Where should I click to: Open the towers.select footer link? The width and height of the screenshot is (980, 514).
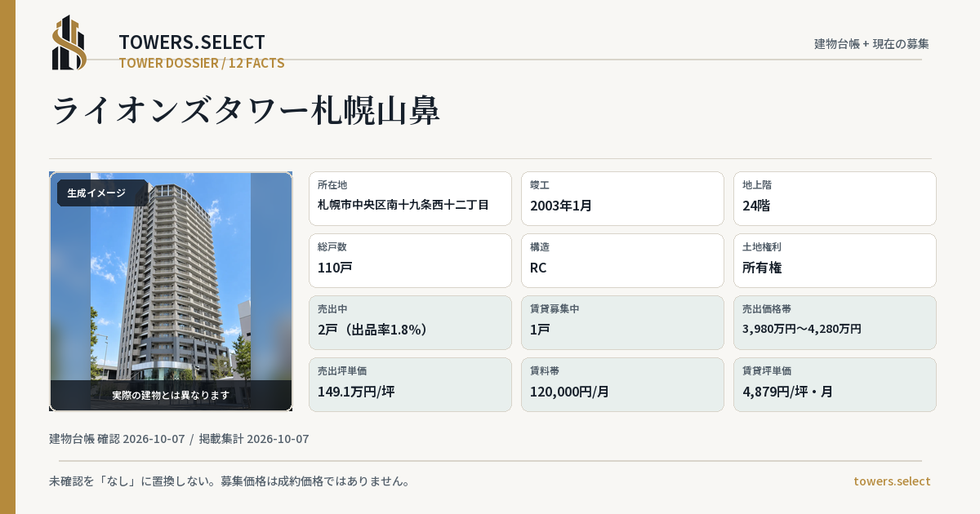coord(892,481)
